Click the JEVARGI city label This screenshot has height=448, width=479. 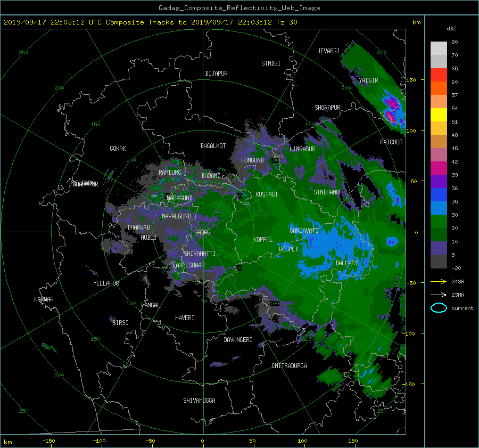[328, 51]
